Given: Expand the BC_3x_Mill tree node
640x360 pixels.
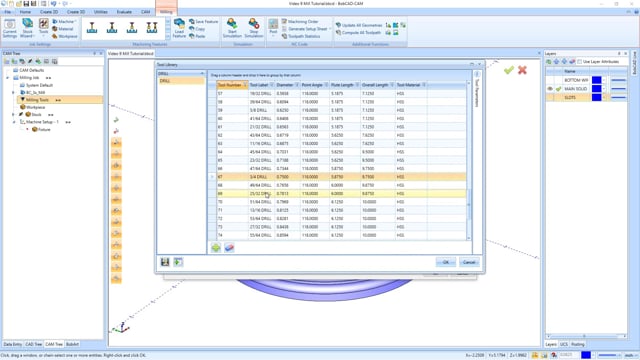Looking at the screenshot, I should 13,93.
